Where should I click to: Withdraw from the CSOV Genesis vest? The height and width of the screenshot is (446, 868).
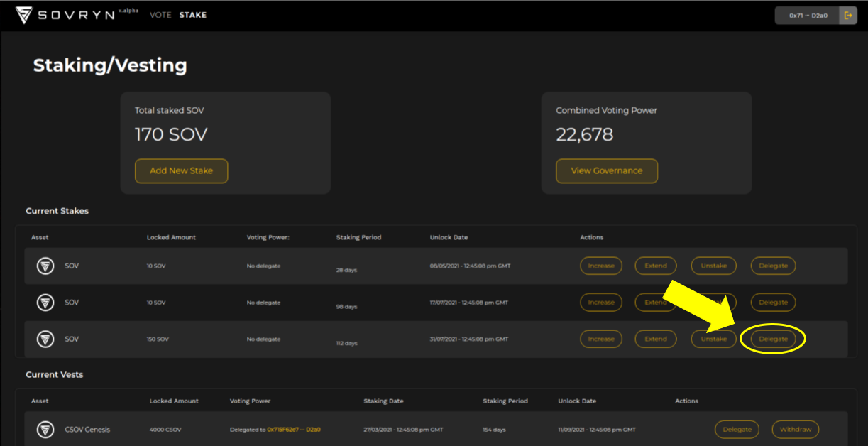pyautogui.click(x=796, y=430)
